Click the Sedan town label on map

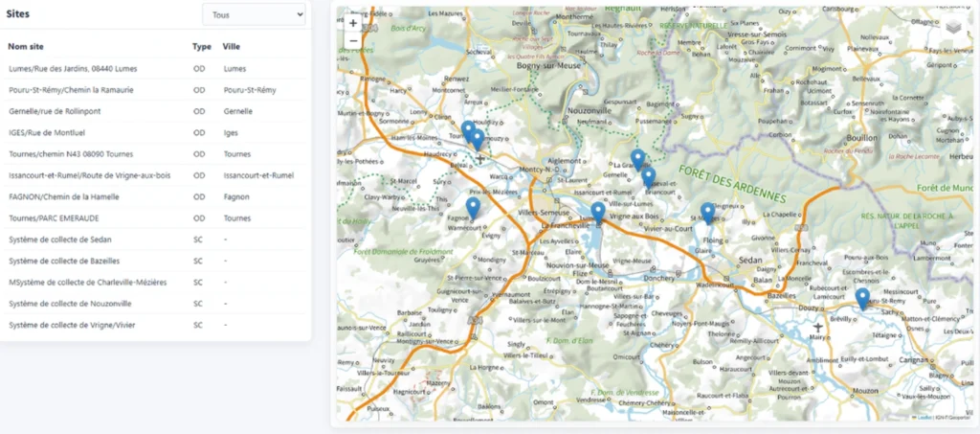(750, 259)
